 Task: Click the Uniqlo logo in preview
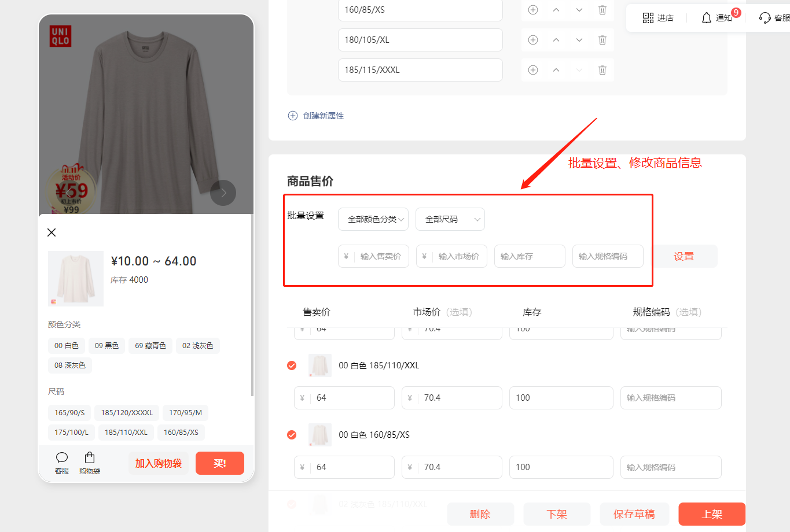[x=60, y=36]
